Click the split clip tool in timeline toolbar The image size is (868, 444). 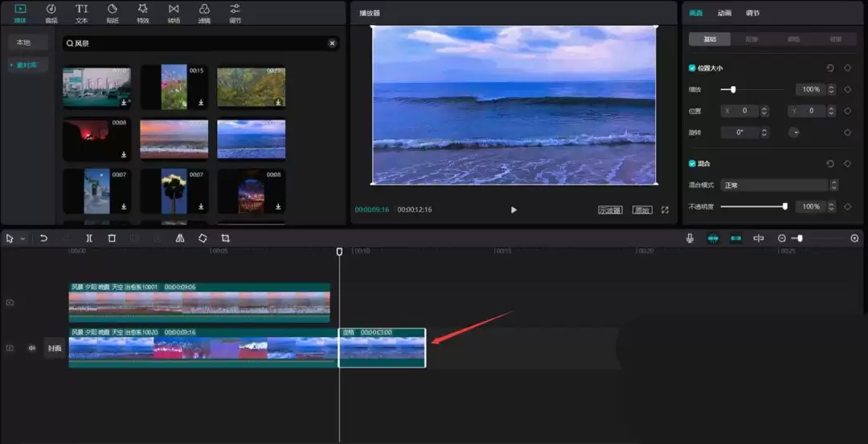click(x=89, y=238)
